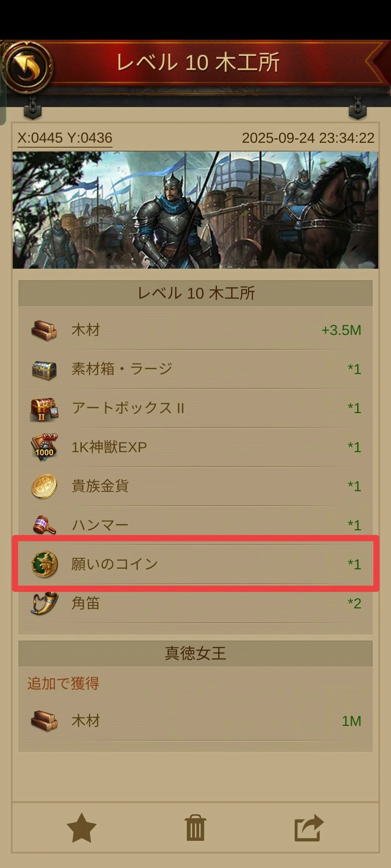The width and height of the screenshot is (391, 868).
Task: Tap the レベル 10 木工所 section header
Action: click(x=195, y=293)
